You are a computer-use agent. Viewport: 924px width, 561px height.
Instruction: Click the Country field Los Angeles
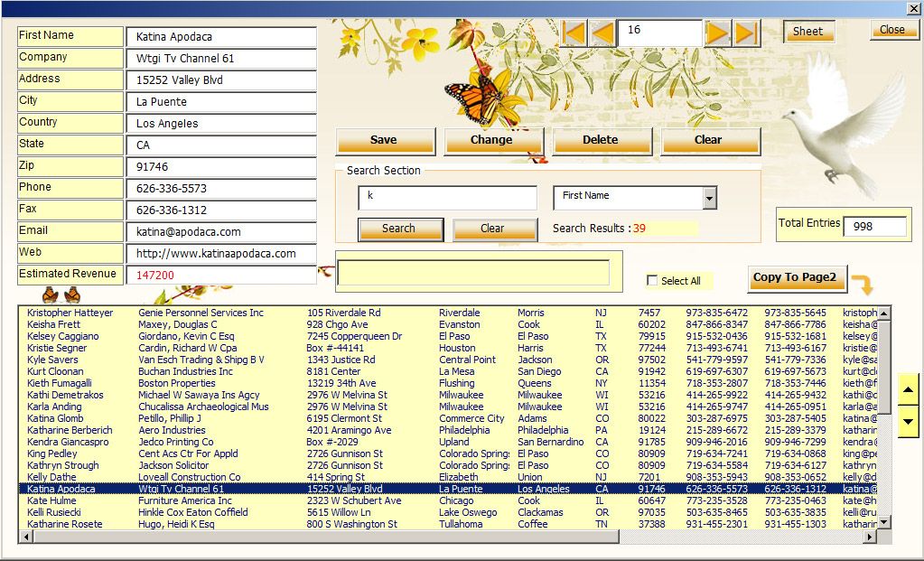[x=221, y=124]
